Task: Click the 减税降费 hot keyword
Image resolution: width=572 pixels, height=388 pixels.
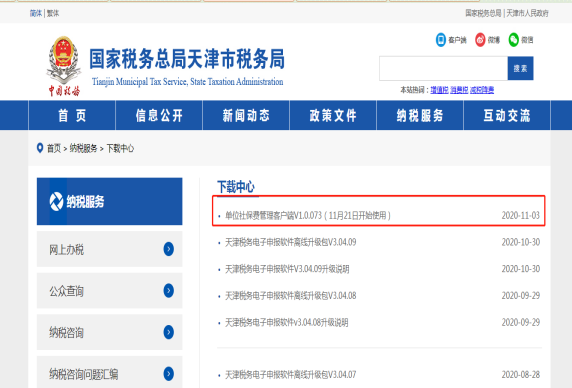Action: point(482,90)
